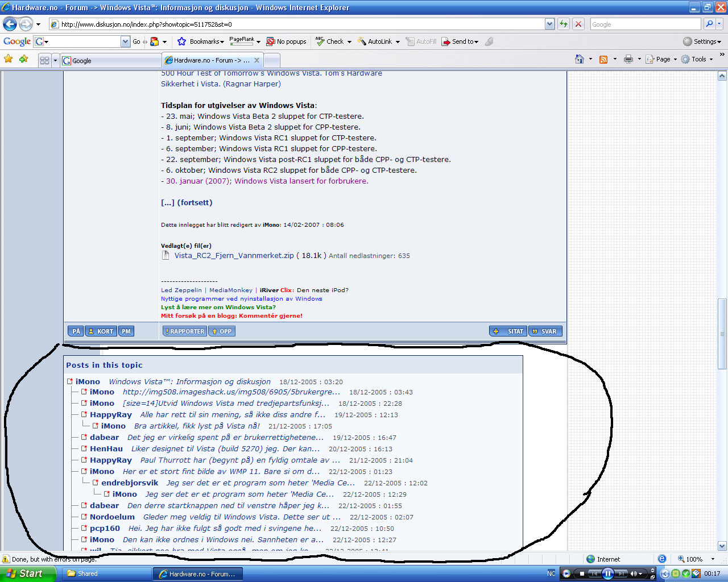Image resolution: width=728 pixels, height=582 pixels.
Task: Click the Add to Favorites icon
Action: (x=23, y=59)
